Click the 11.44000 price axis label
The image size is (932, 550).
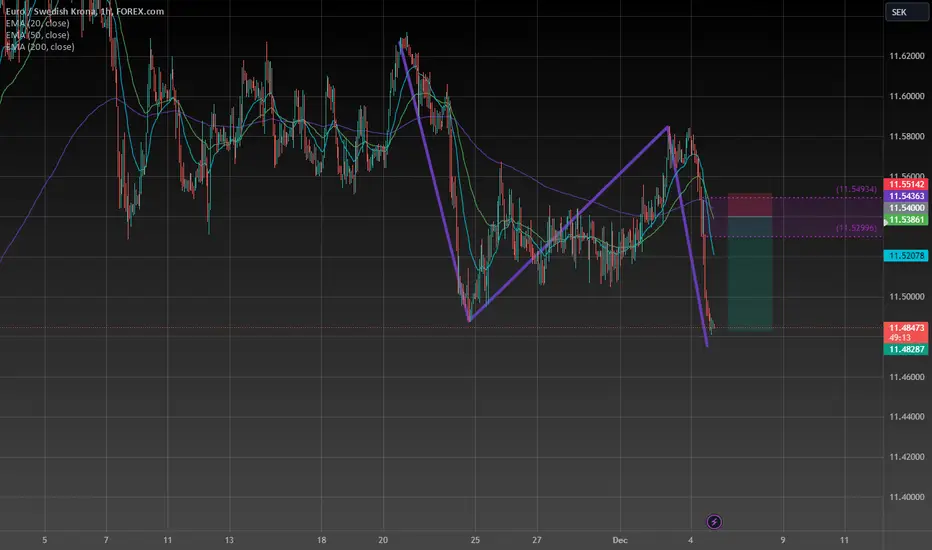(x=906, y=416)
